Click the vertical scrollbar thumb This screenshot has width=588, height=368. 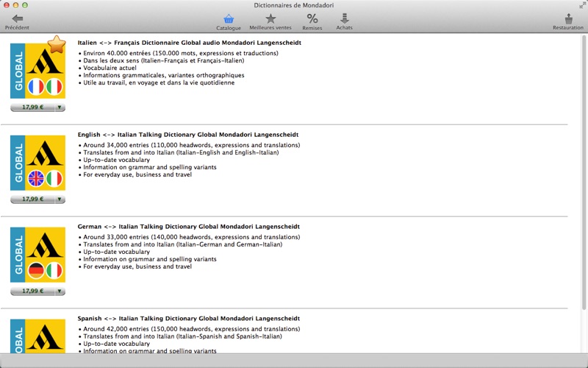pos(584,173)
